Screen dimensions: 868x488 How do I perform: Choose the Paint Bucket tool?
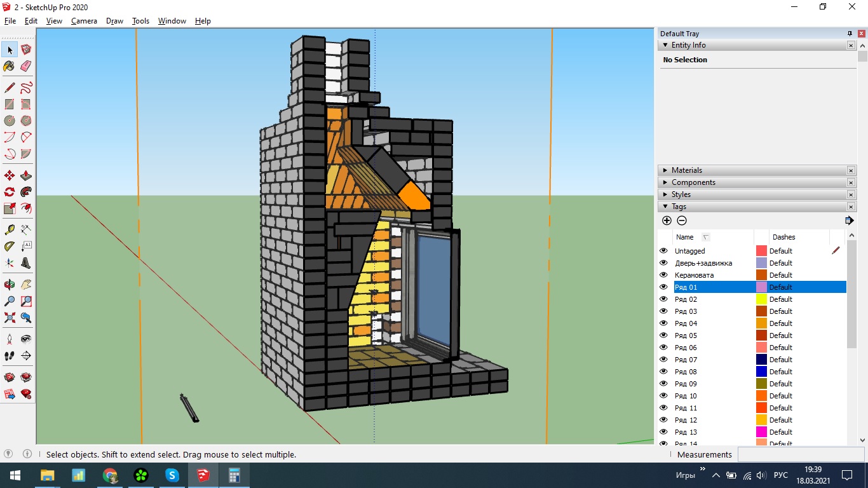pyautogui.click(x=10, y=66)
